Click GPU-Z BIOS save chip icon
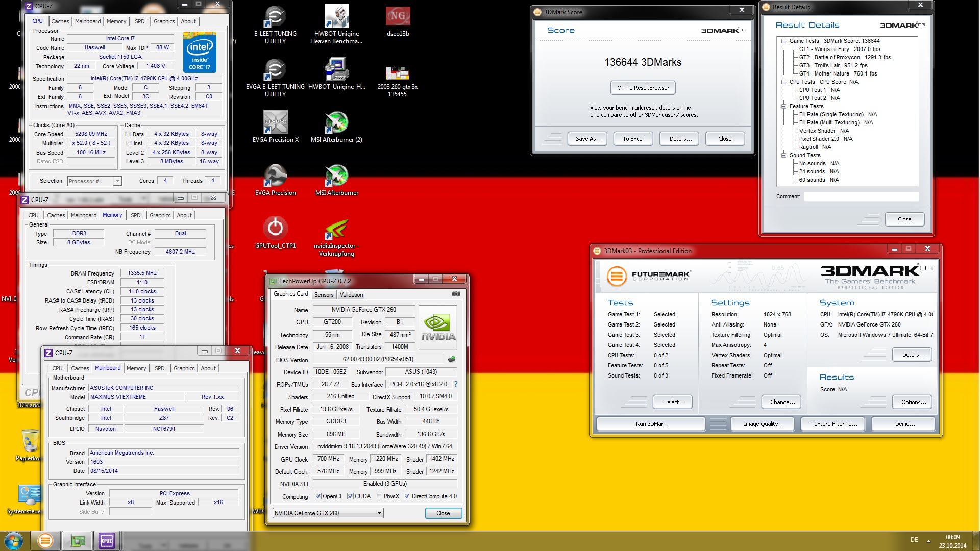 click(452, 359)
